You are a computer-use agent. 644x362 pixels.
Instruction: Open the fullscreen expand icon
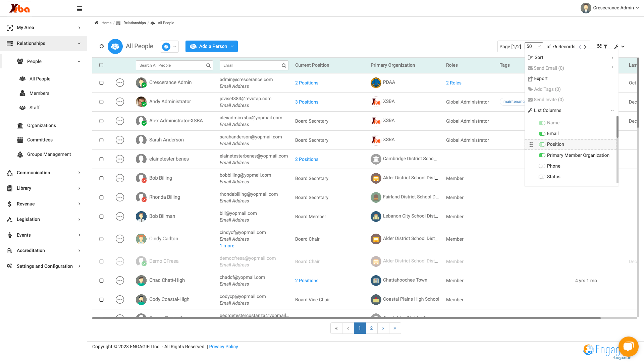point(599,46)
